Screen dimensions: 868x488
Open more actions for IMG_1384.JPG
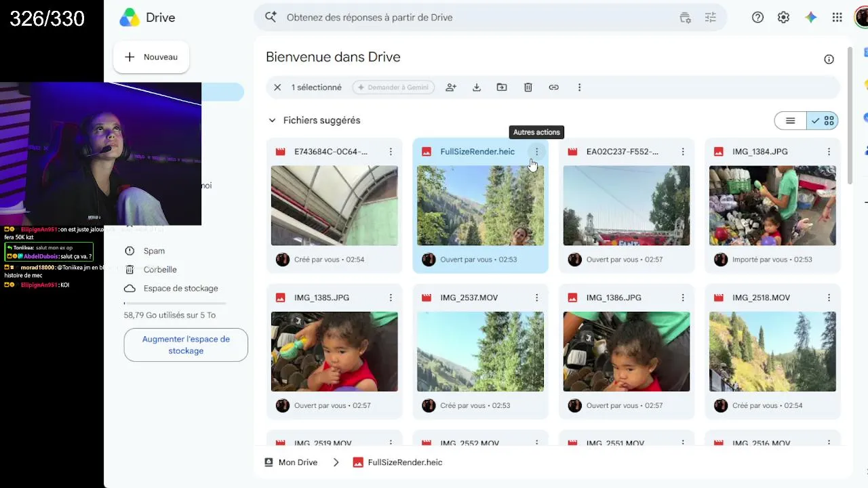point(829,152)
